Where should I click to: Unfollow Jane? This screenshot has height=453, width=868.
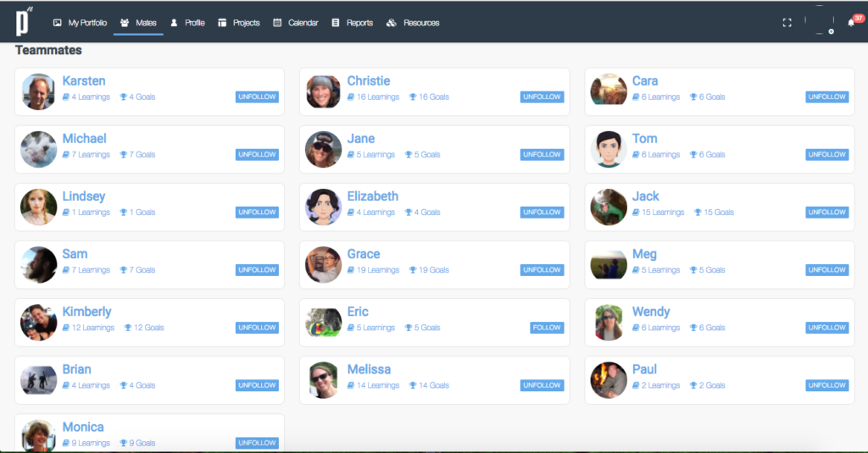click(x=542, y=154)
